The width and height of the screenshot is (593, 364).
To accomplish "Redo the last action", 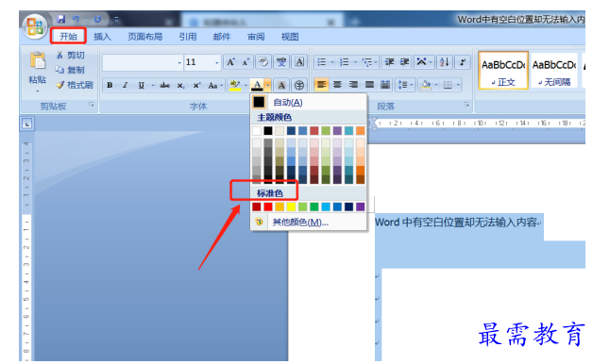I will (x=98, y=19).
